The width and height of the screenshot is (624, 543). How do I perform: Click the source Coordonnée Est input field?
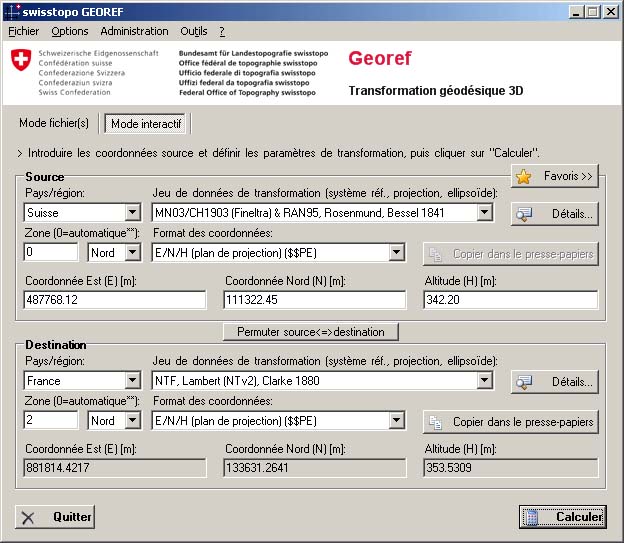114,300
